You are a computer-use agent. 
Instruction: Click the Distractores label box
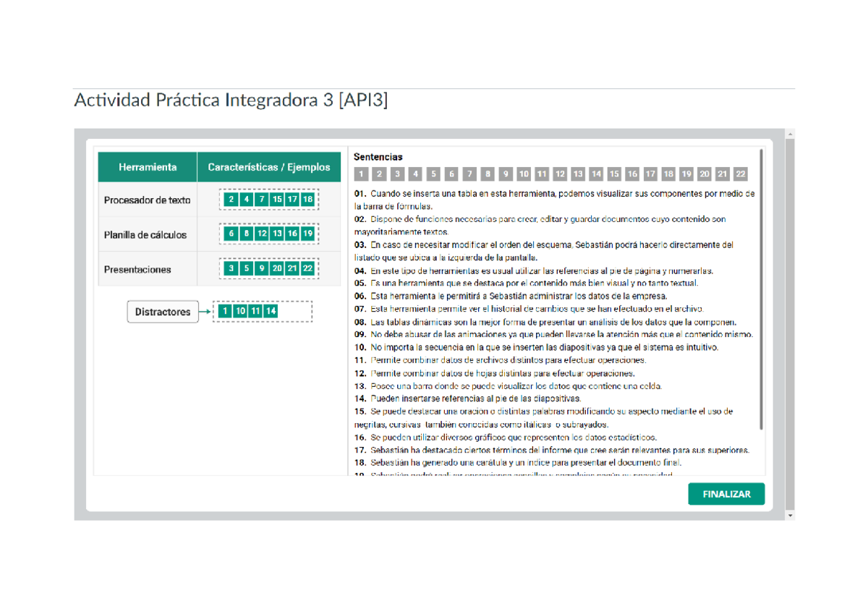pyautogui.click(x=163, y=311)
